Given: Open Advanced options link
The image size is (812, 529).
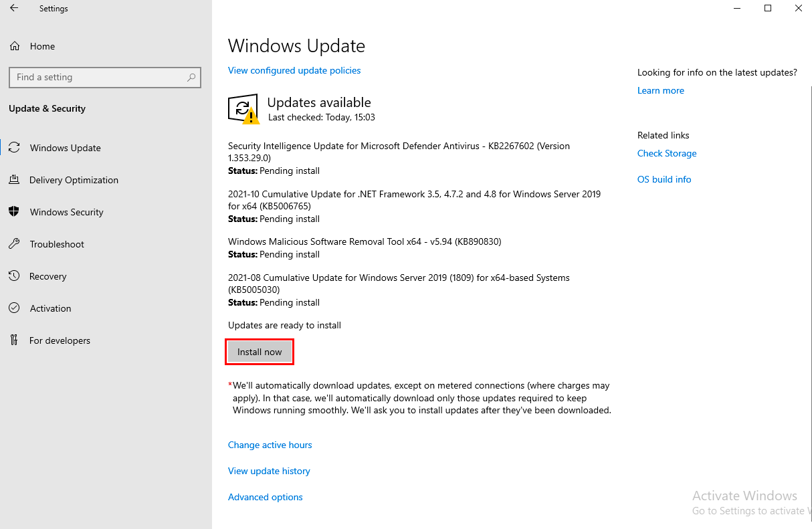Looking at the screenshot, I should pos(266,497).
